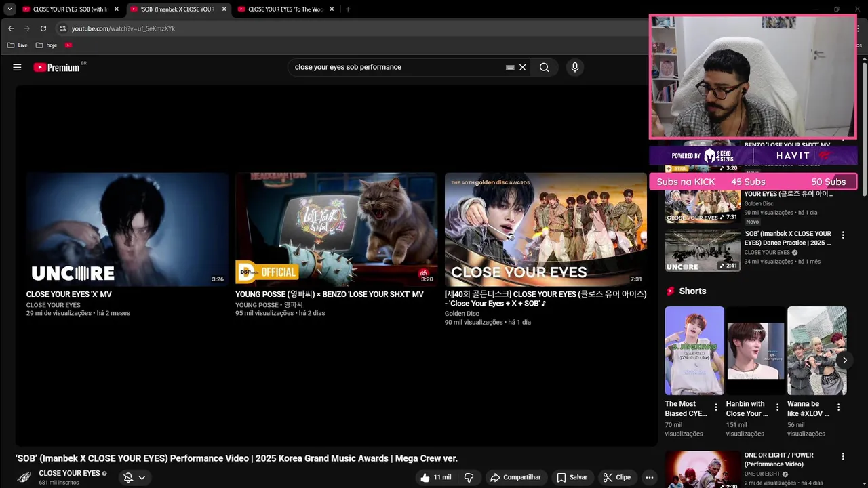868x488 pixels.
Task: Open 'Wanna be like #XLOV' short thumbnail
Action: point(816,350)
